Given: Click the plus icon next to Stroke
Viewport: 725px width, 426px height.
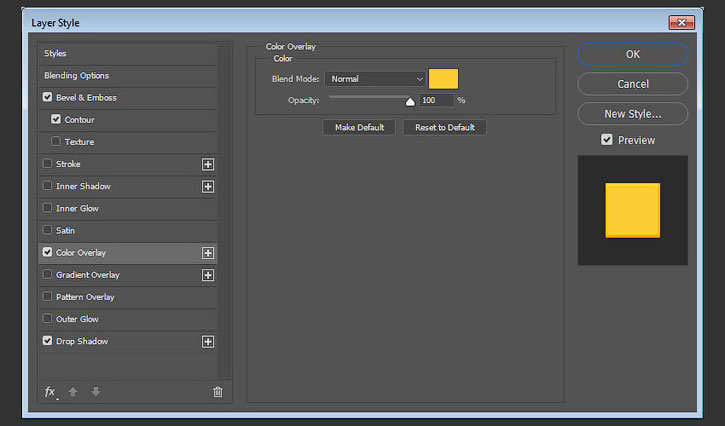Looking at the screenshot, I should (x=208, y=164).
